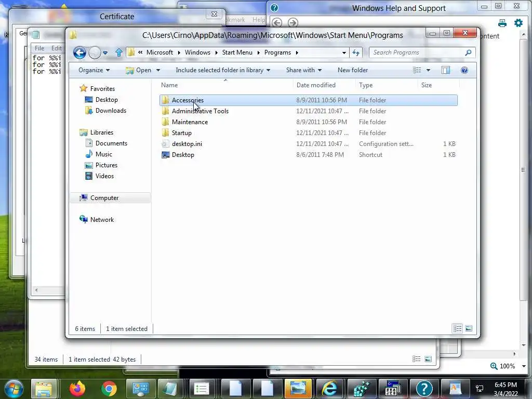Screen dimensions: 532x399
Task: Click Programs in the address breadcrumb
Action: point(277,52)
